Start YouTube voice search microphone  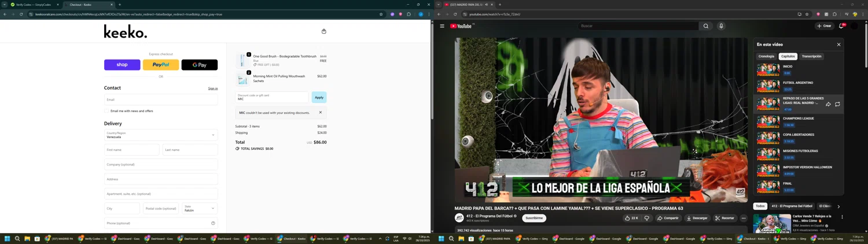tap(721, 26)
